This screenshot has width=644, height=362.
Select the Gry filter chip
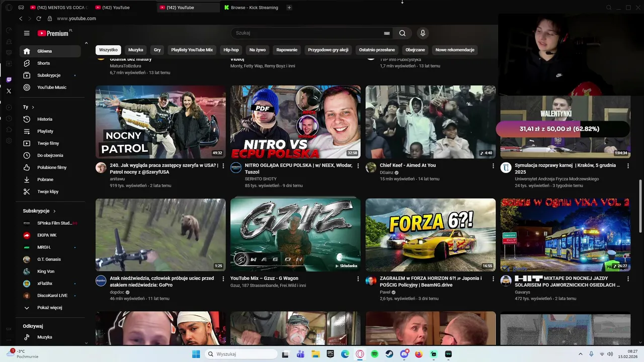pos(157,50)
